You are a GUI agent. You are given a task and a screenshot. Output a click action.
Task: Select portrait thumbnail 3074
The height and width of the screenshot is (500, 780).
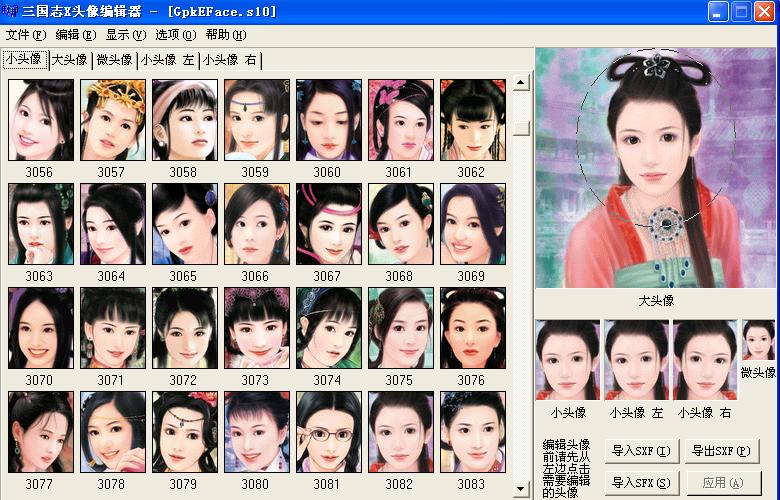pyautogui.click(x=327, y=328)
